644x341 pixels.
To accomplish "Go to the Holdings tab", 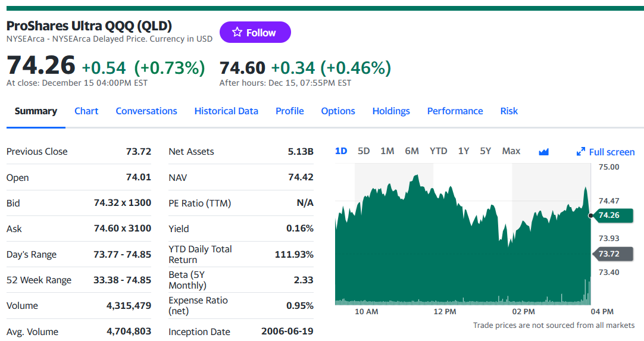I will point(391,111).
